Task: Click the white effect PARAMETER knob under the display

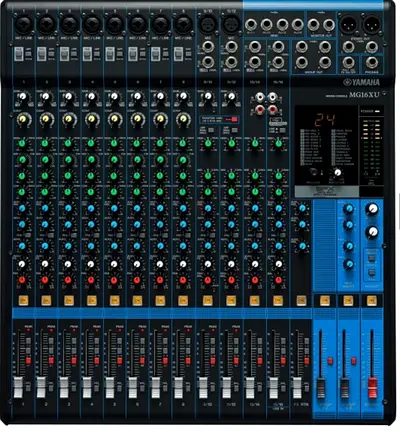Action: click(x=337, y=172)
